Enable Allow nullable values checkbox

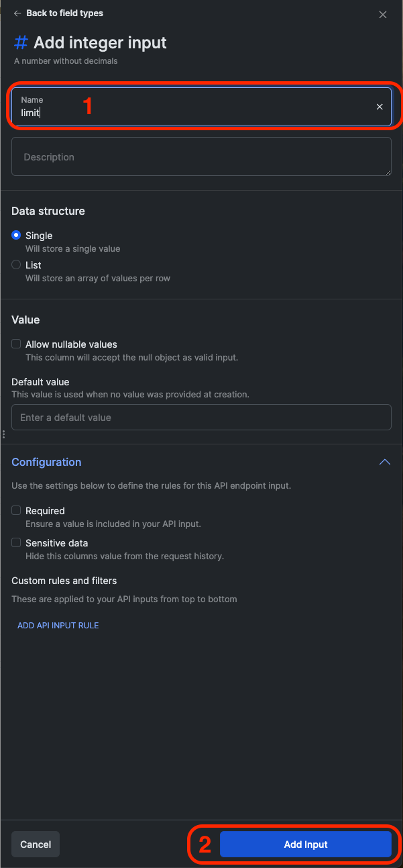16,344
